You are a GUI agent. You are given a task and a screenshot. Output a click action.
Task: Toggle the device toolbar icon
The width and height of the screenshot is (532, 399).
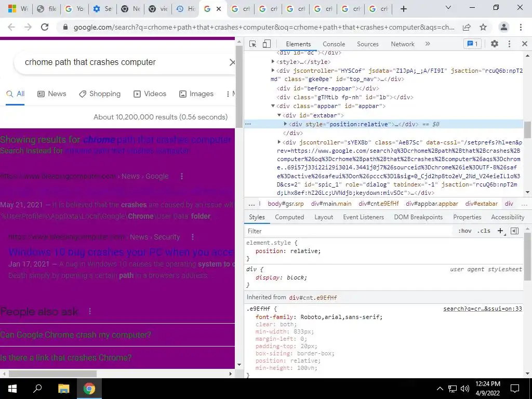[x=267, y=44]
